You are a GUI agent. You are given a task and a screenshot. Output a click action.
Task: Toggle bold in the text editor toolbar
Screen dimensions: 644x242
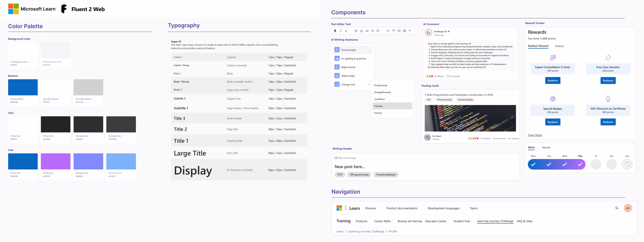(335, 31)
